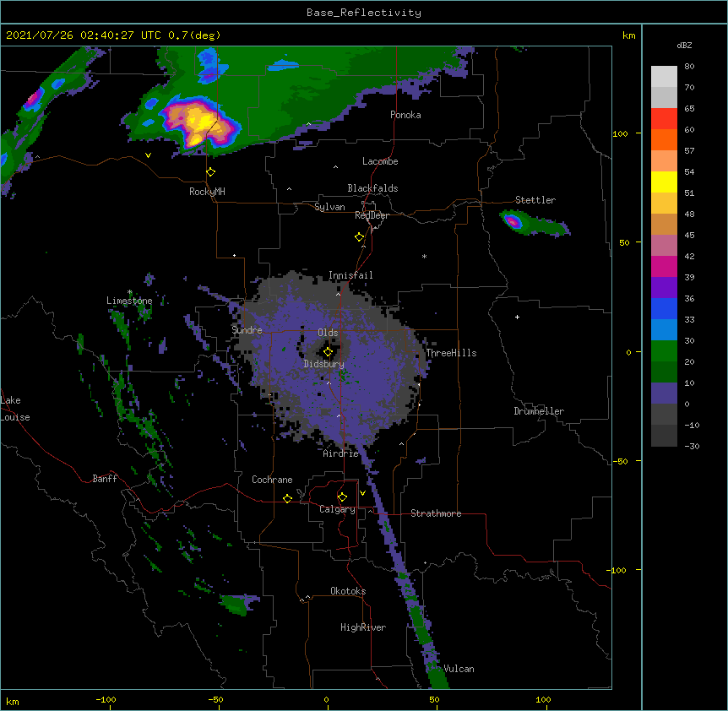Click the Blackfalds town label

[x=372, y=188]
